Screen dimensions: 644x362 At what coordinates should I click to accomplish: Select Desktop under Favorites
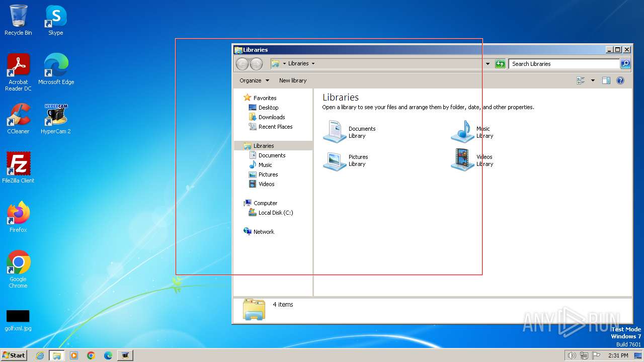coord(264,108)
